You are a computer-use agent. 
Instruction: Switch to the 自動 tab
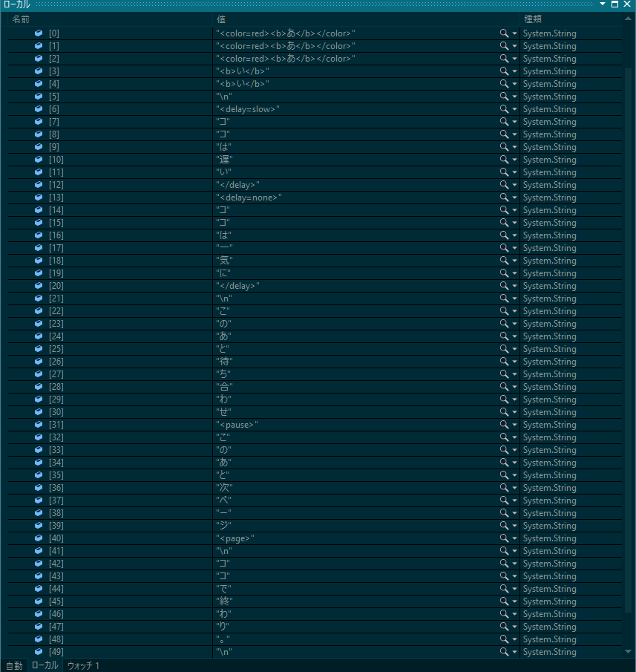pos(14,665)
